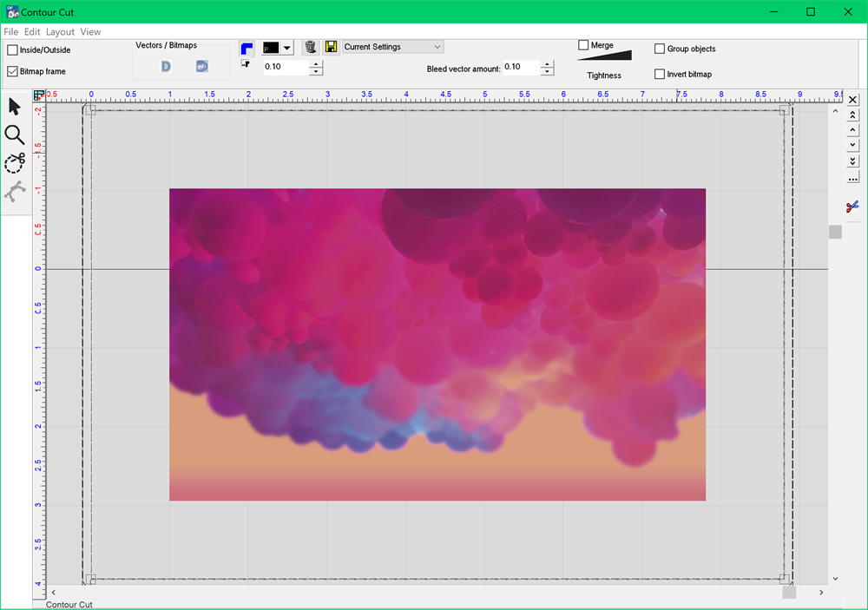Click the bitmap icon under Vectors / Bitmaps
This screenshot has width=868, height=610.
[x=201, y=66]
